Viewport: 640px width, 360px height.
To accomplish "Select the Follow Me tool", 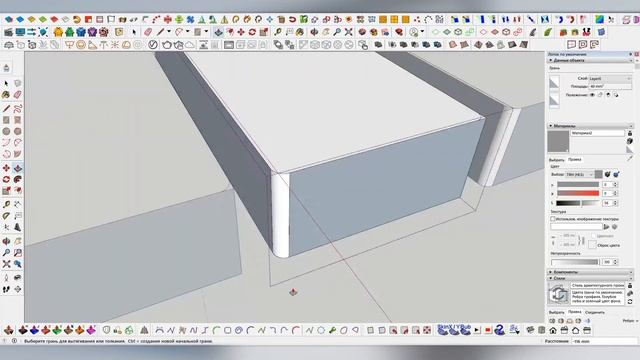I will (18, 180).
